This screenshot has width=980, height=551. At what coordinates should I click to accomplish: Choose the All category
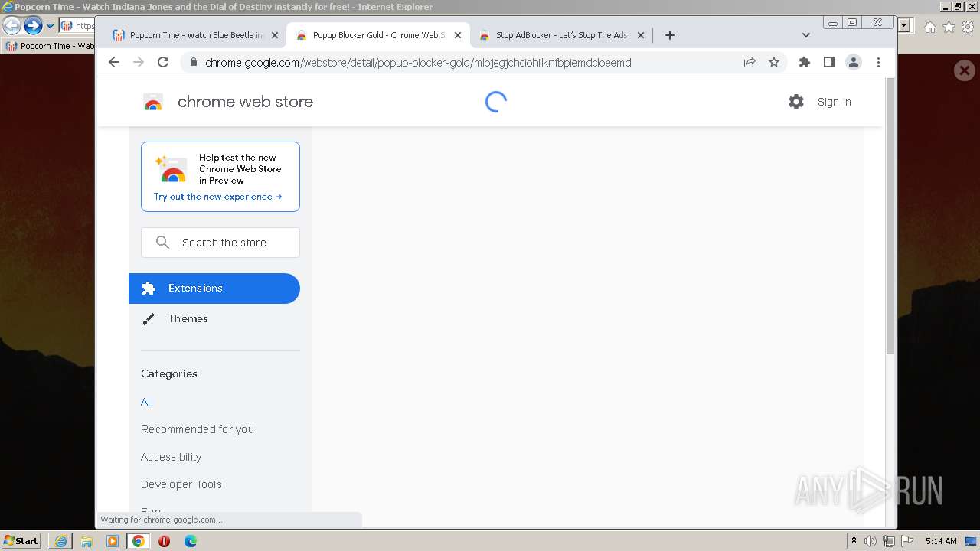coord(147,402)
